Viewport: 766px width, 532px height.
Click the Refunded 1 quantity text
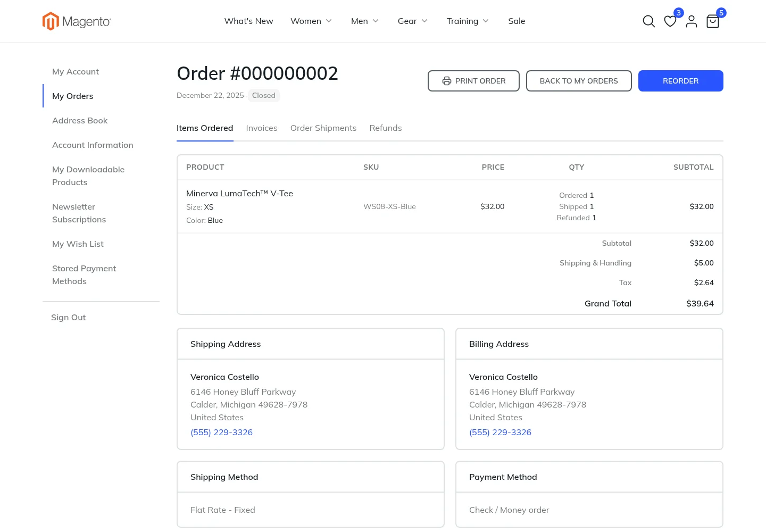click(x=577, y=218)
